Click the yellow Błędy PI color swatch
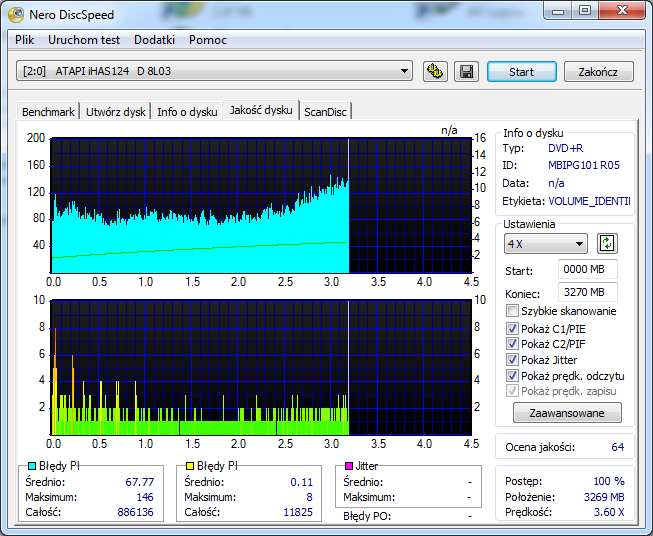 tap(189, 466)
